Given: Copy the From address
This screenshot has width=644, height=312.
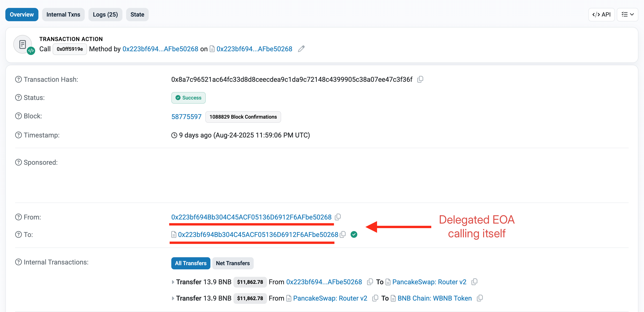Looking at the screenshot, I should (338, 217).
